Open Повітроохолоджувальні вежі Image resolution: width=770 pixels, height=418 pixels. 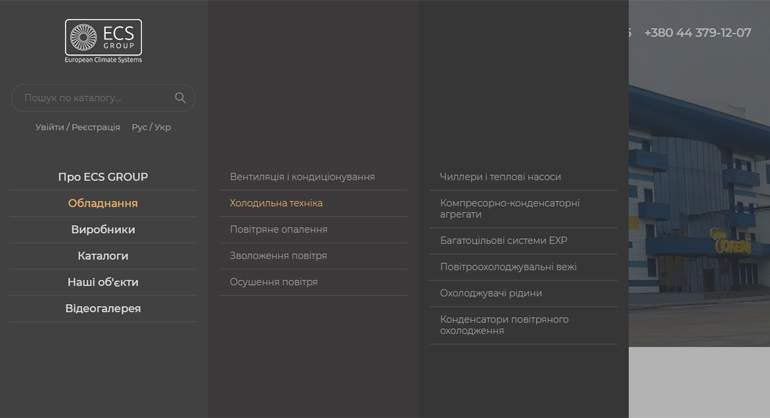508,267
